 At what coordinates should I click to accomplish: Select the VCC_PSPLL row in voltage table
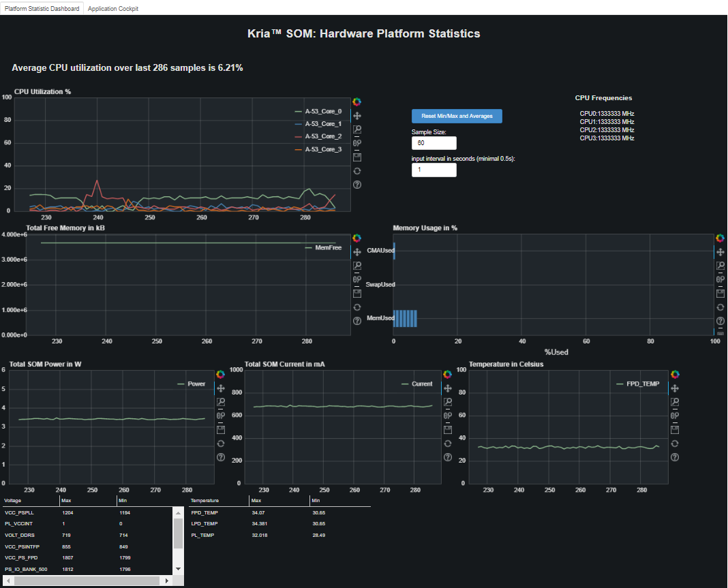[x=88, y=513]
